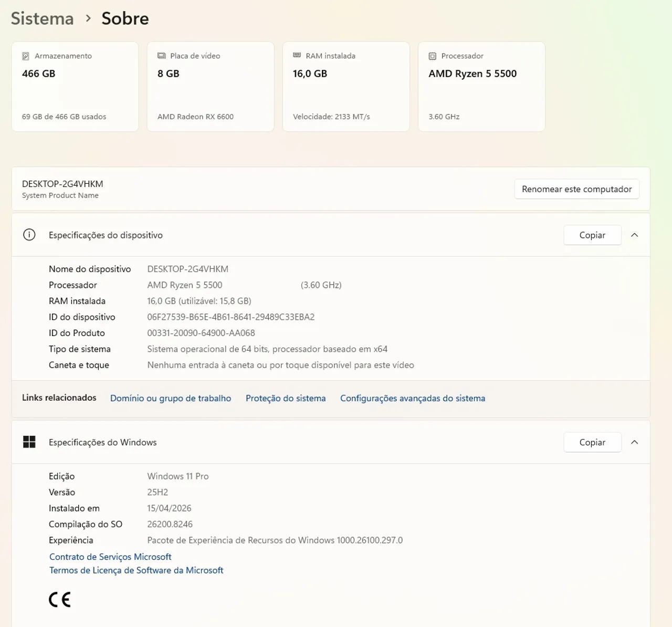The image size is (672, 627).
Task: Click the Pacote de Experiência de Recursos value
Action: 275,540
